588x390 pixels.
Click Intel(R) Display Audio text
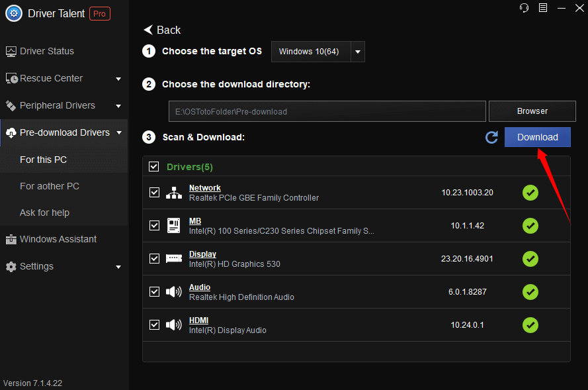click(x=228, y=330)
